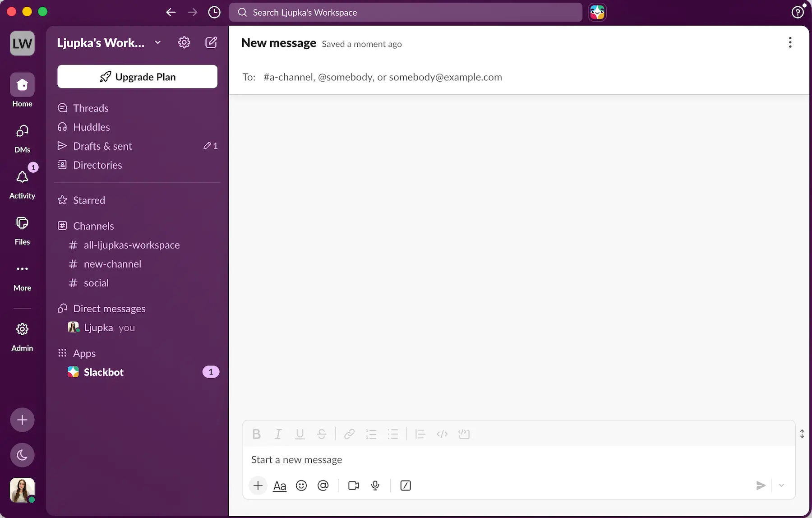The width and height of the screenshot is (812, 518).
Task: Open slash shortcuts menu
Action: [406, 486]
